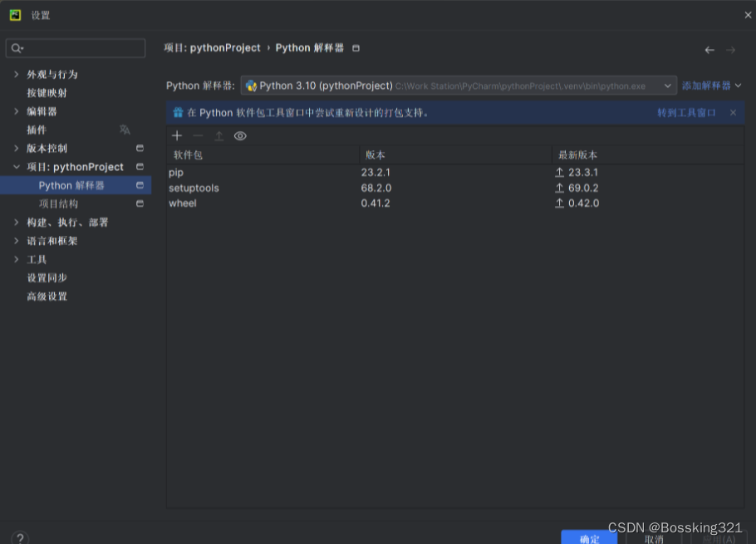756x544 pixels.
Task: Dismiss the packaging support banner
Action: coord(733,113)
